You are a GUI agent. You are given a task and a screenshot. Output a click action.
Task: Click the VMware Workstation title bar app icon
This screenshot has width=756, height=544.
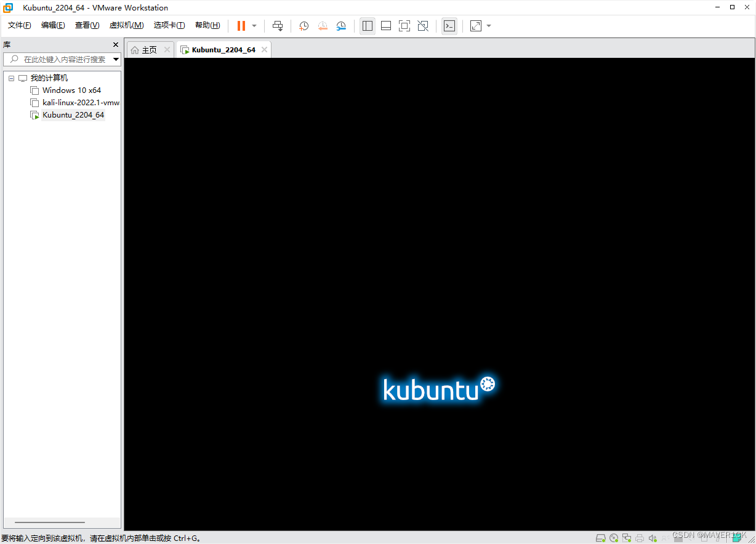pyautogui.click(x=8, y=7)
